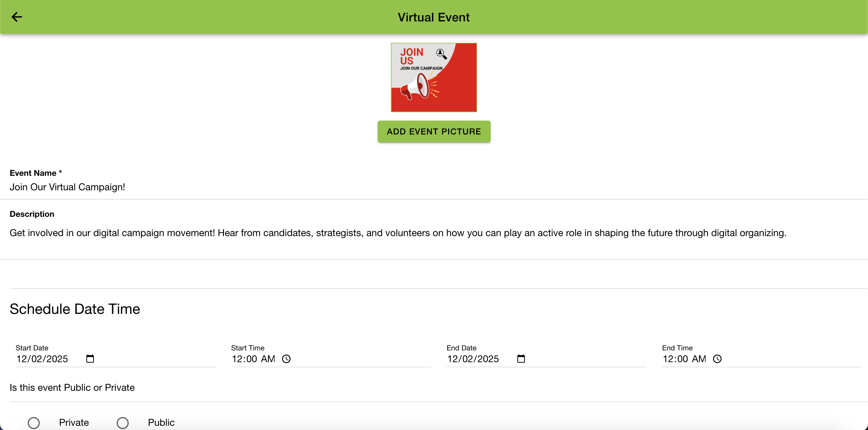Click the megaphone event image thumbnail
Screen dimensions: 868x430
click(434, 77)
